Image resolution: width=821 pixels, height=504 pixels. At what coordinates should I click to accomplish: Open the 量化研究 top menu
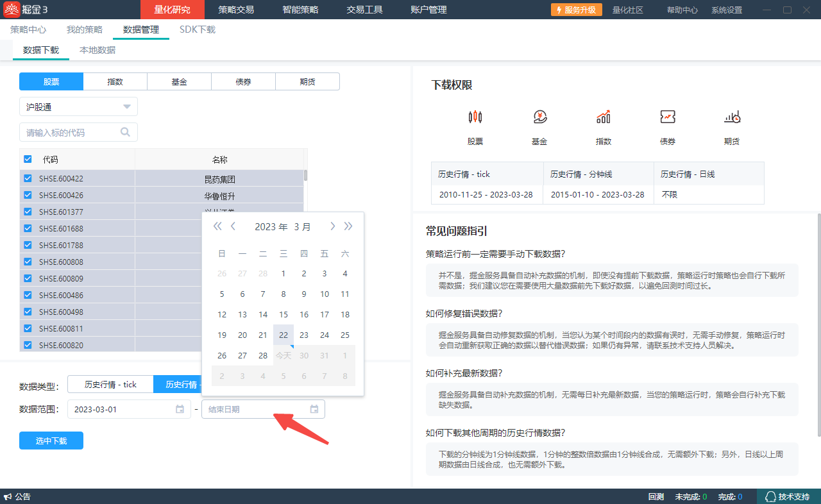click(172, 10)
